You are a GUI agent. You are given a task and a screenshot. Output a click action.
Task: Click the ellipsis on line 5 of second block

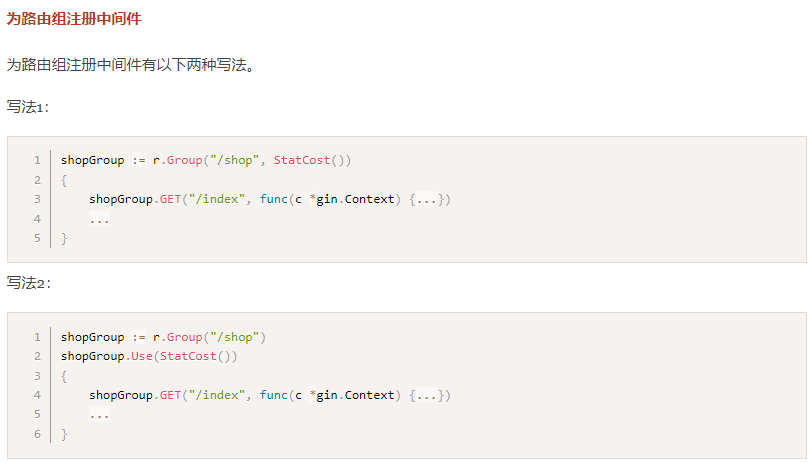pyautogui.click(x=99, y=415)
